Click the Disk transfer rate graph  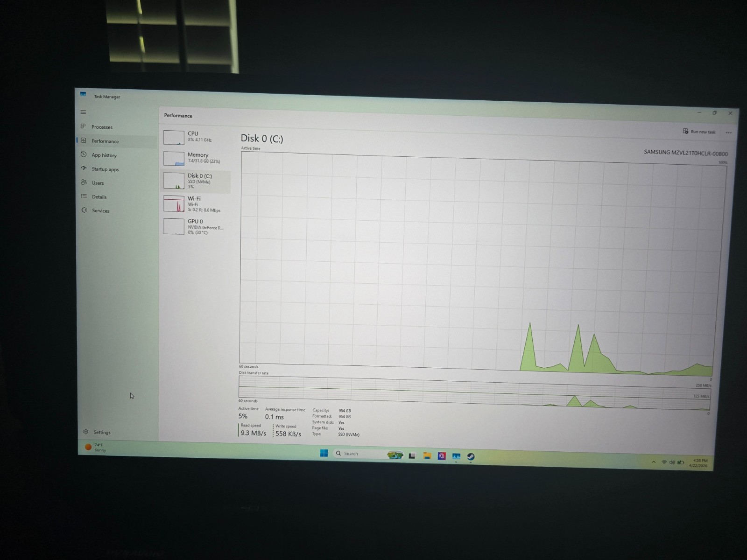(474, 393)
